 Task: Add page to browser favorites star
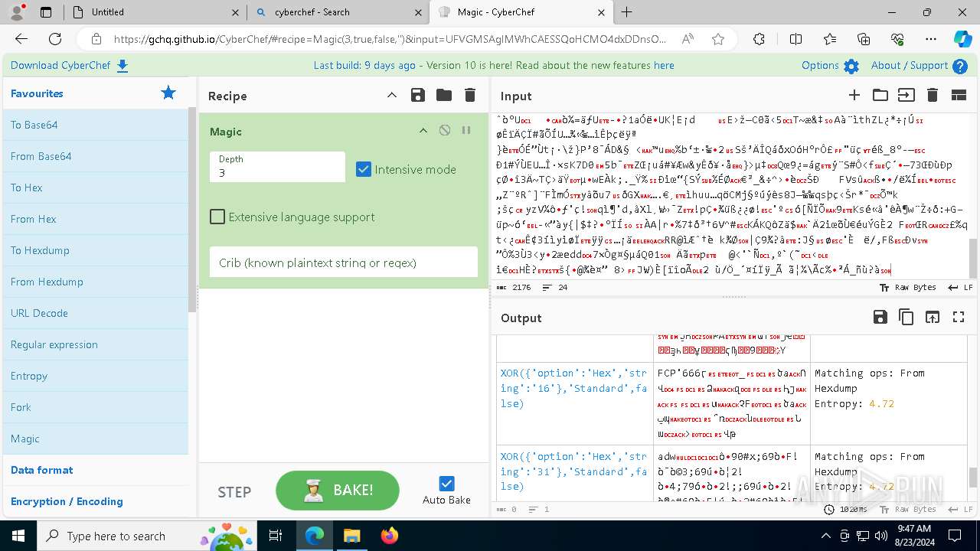click(717, 39)
